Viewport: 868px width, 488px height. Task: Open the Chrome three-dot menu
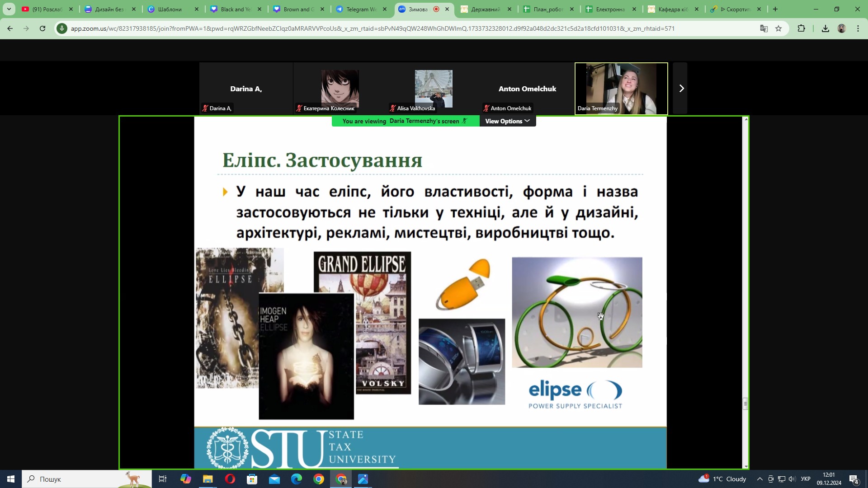point(858,28)
